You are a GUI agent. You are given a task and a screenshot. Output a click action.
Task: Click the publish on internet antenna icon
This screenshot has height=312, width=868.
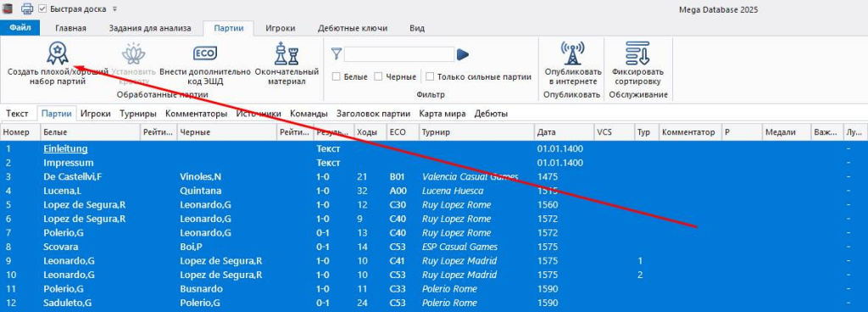pyautogui.click(x=572, y=53)
